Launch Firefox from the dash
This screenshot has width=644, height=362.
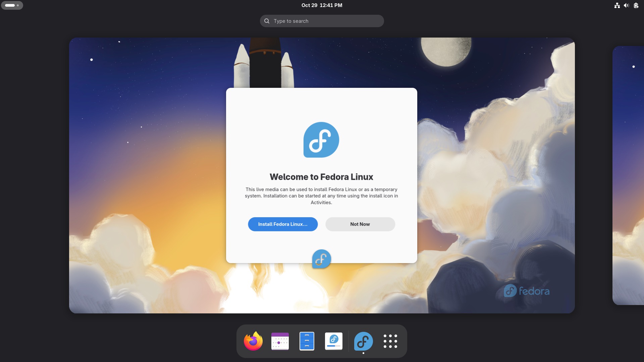(x=253, y=341)
